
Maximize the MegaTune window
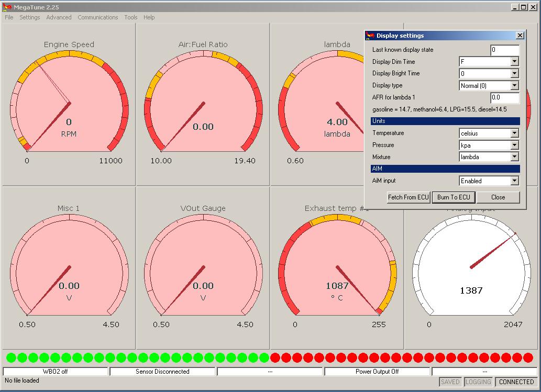click(523, 7)
